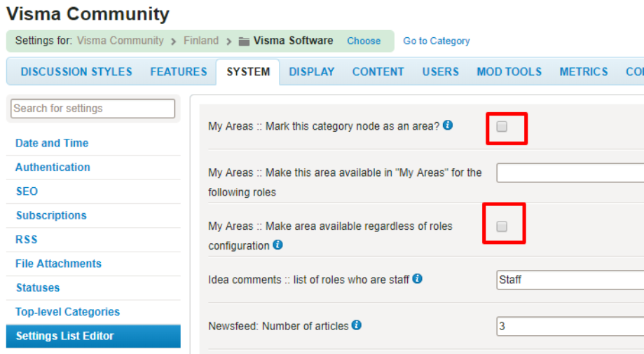Go to the Content tab

coord(378,72)
